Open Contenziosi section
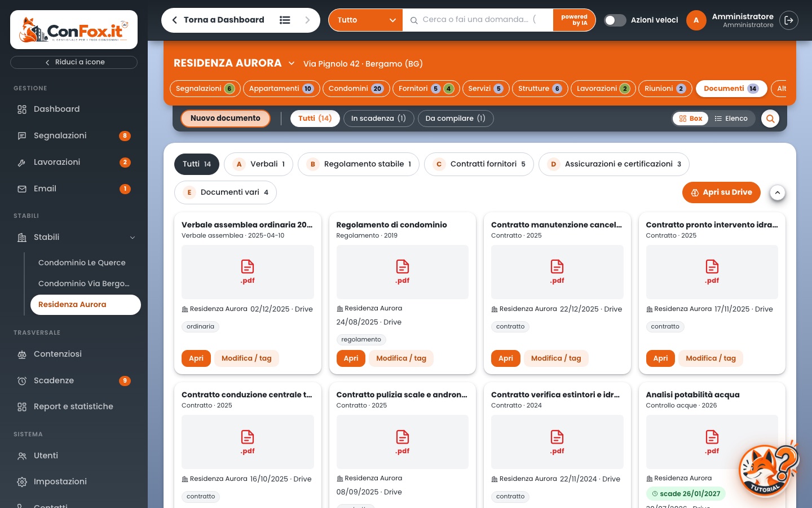 tap(74, 354)
